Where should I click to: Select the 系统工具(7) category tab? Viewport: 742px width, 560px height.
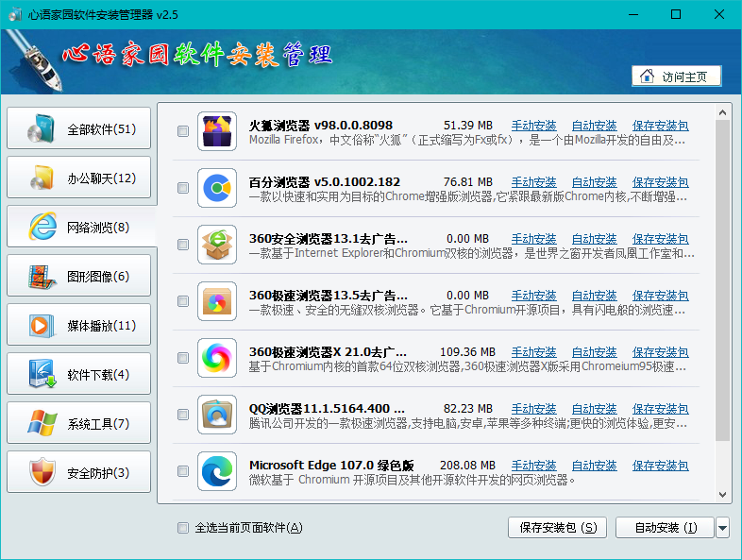click(79, 423)
